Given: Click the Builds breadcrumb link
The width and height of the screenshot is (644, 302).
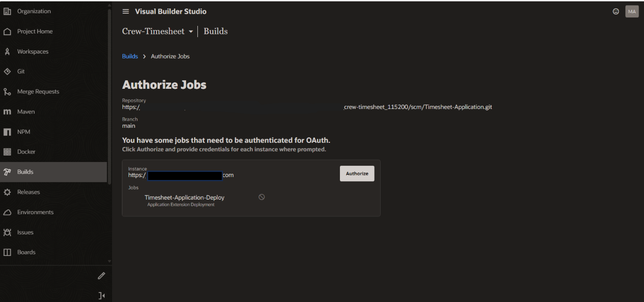Looking at the screenshot, I should point(130,56).
